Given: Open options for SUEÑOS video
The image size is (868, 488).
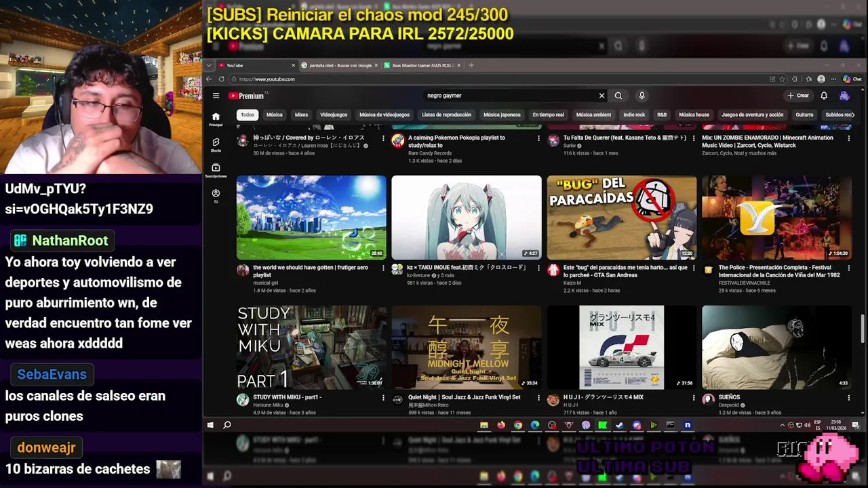Looking at the screenshot, I should tap(849, 398).
